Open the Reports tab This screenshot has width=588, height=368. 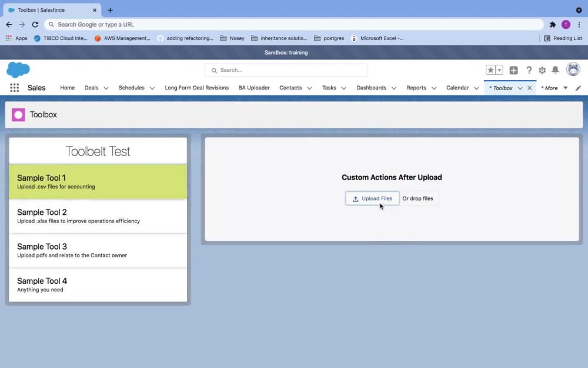(416, 88)
